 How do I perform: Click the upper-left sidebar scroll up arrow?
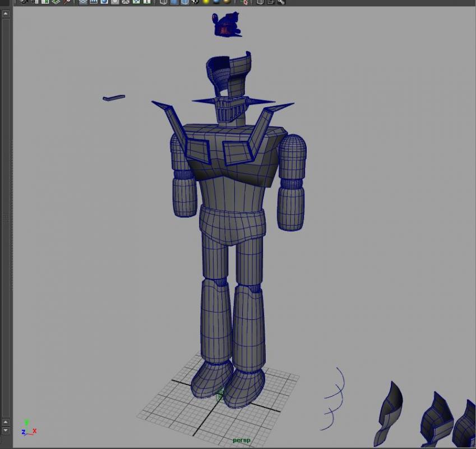6,14
